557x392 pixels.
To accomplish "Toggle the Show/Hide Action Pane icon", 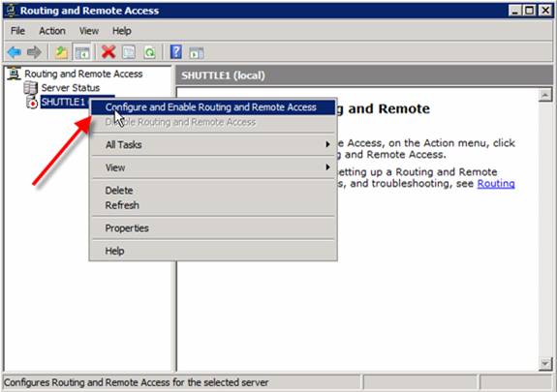I will pyautogui.click(x=197, y=52).
